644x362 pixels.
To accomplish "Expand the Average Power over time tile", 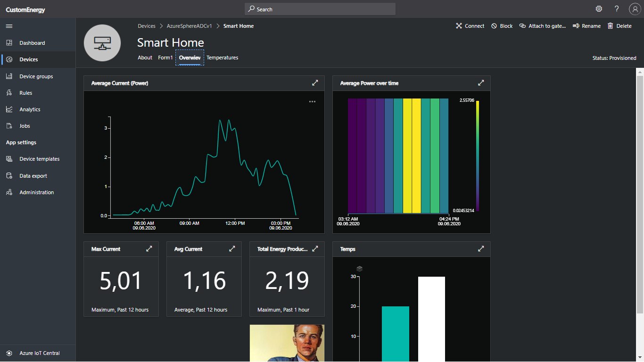I will pyautogui.click(x=481, y=83).
